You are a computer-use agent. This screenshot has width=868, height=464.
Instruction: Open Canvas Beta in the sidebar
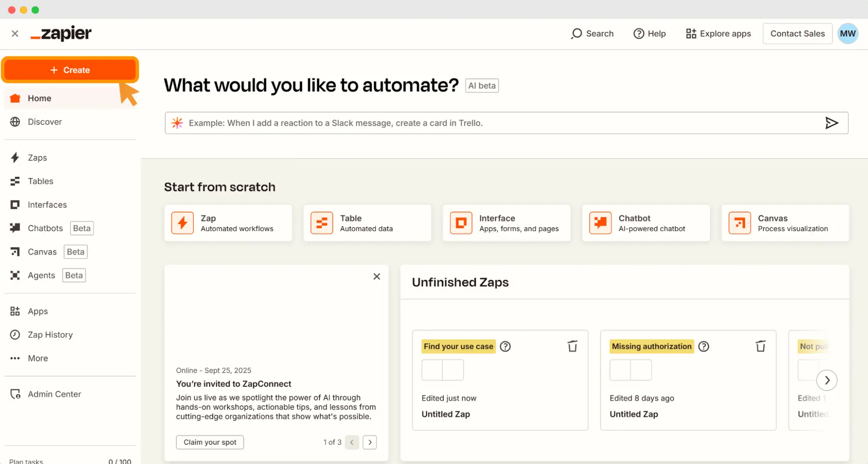coord(70,252)
